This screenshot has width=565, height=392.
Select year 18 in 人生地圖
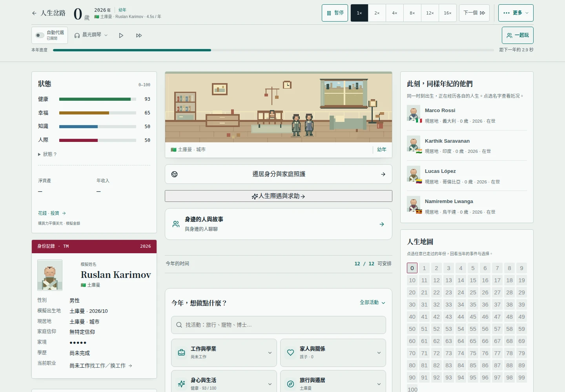point(509,280)
